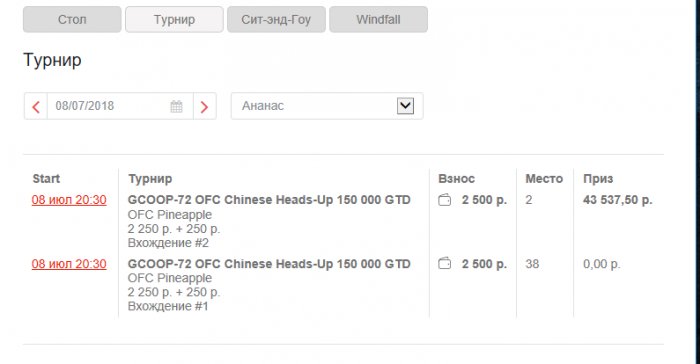Open the calendar picker icon
This screenshot has height=364, width=700.
pos(176,106)
